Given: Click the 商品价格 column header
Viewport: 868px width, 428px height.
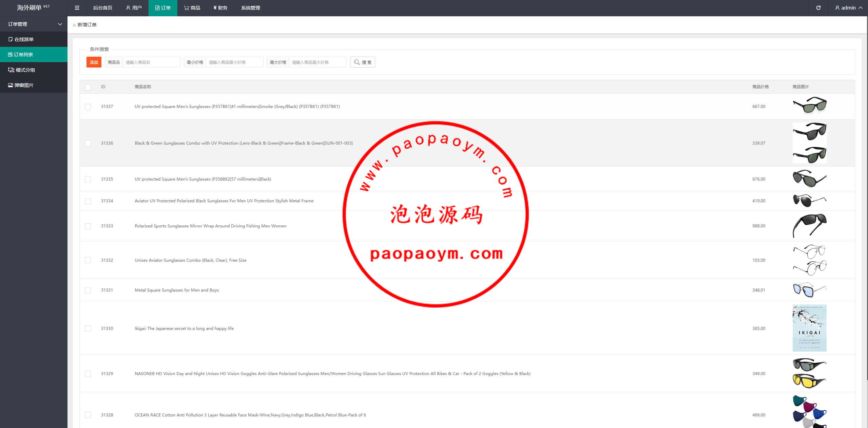Looking at the screenshot, I should [760, 87].
